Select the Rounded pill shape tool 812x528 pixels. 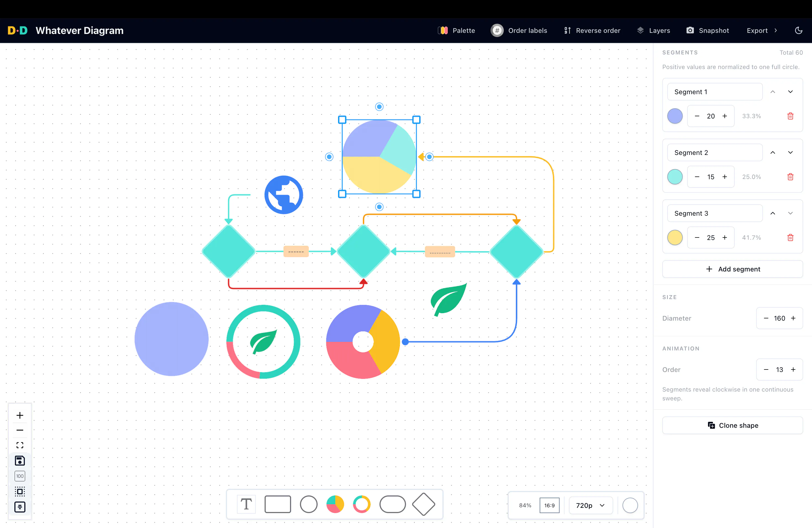pos(392,504)
